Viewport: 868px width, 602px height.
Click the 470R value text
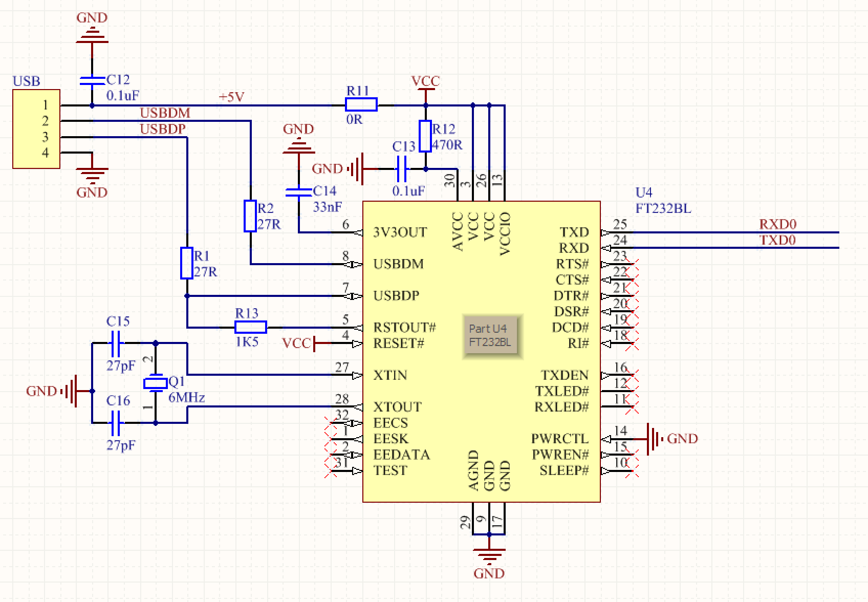[x=447, y=144]
